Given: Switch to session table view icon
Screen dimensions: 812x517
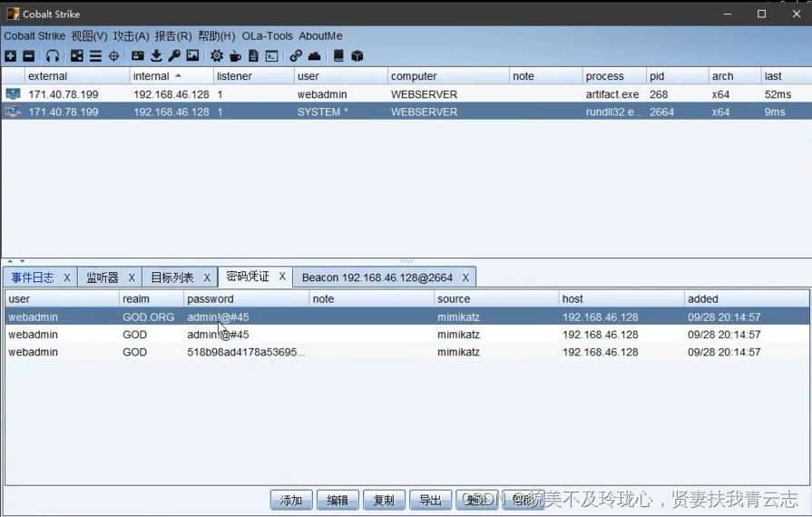Looking at the screenshot, I should (95, 56).
